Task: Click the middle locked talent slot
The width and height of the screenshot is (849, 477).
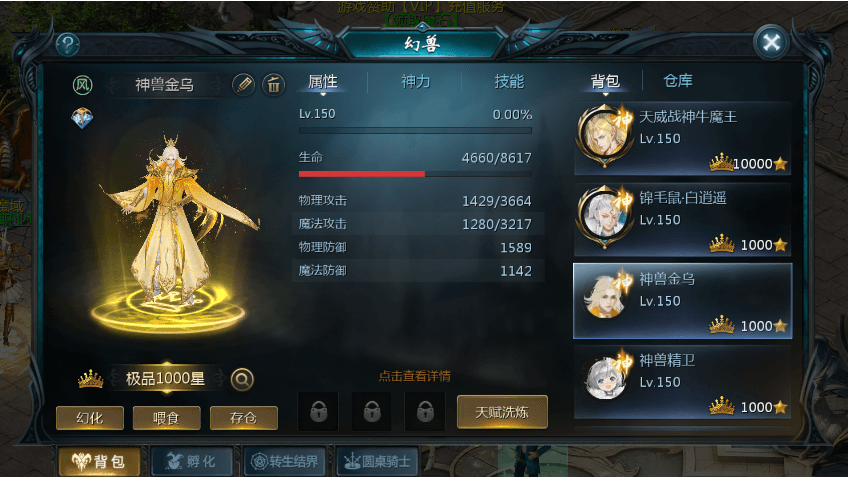Action: click(371, 412)
